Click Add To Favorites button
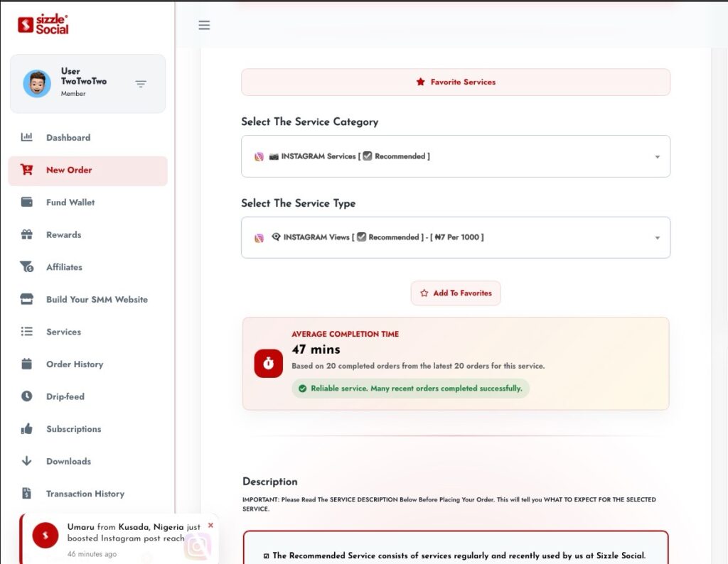The image size is (728, 564). (x=456, y=293)
